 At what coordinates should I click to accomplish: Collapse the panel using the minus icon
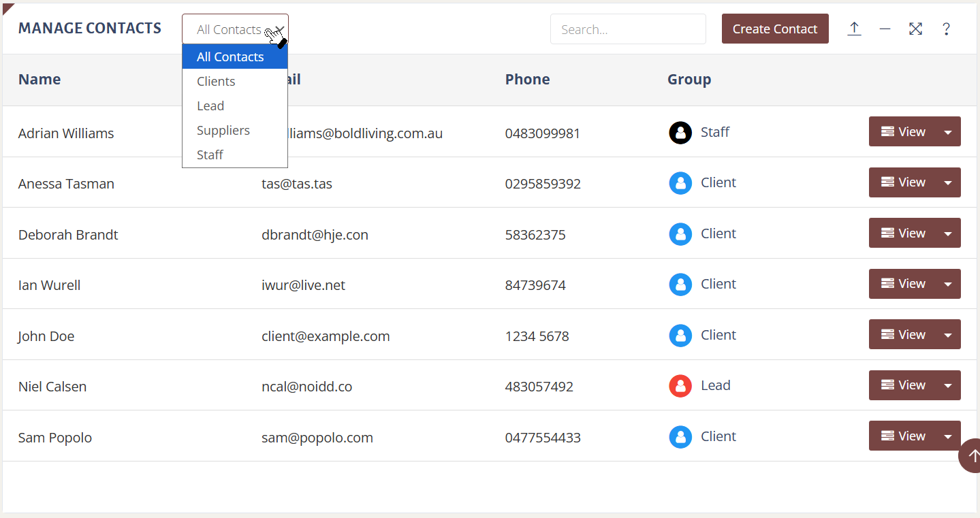885,29
